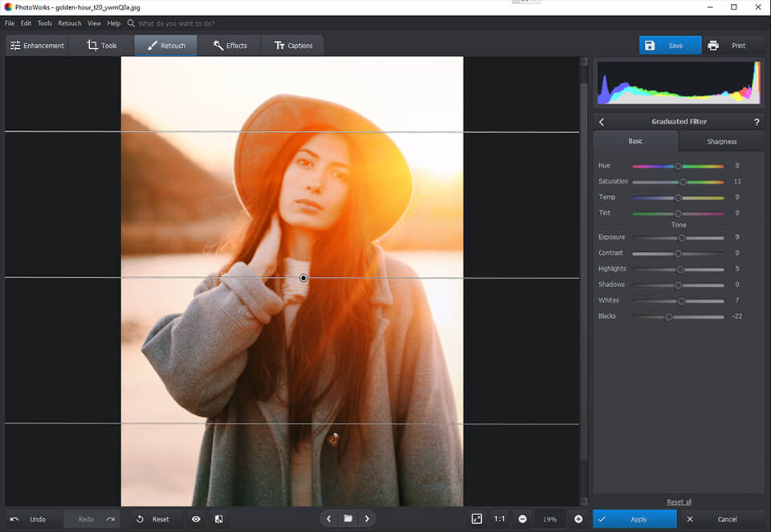Viewport: 771px width, 532px height.
Task: Open the zoom percentage 19% field
Action: [x=550, y=519]
